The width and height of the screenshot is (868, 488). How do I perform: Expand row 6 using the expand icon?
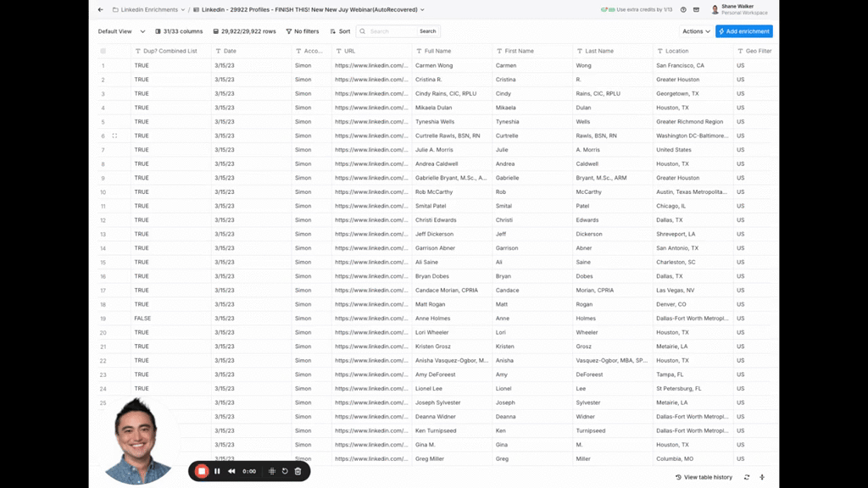pos(114,136)
